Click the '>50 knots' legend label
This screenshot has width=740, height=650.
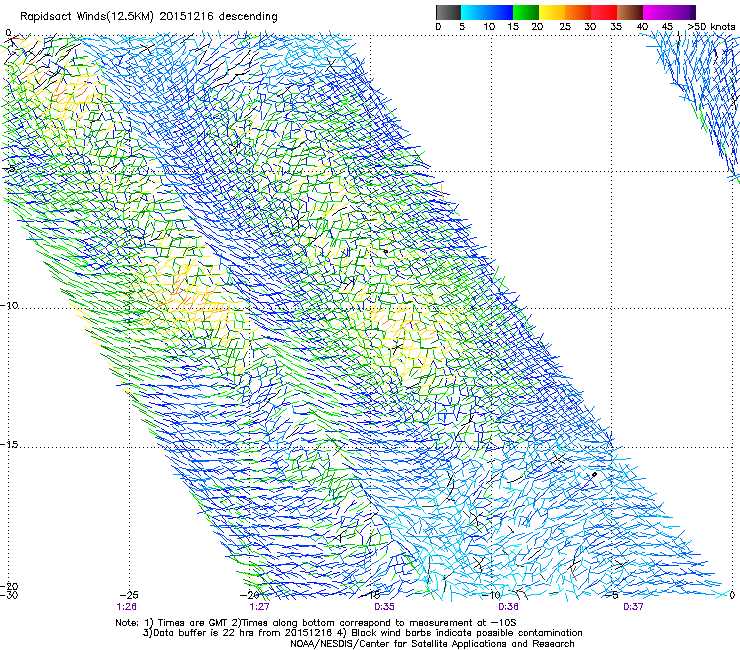coord(711,27)
